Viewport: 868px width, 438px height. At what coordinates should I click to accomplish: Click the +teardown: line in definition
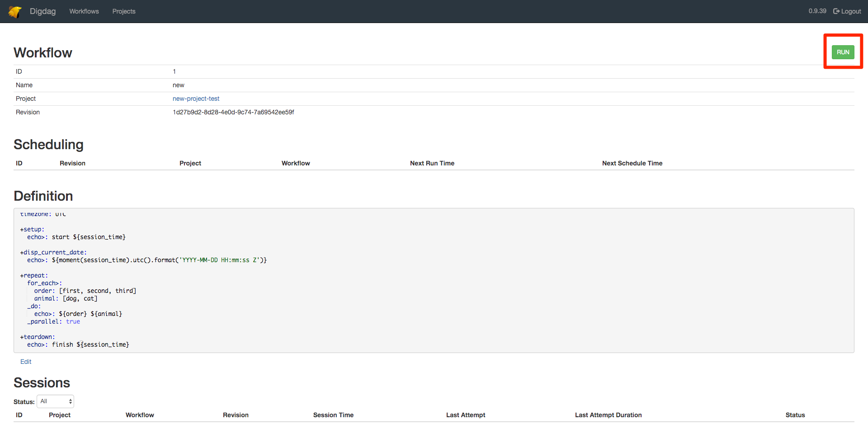coord(38,337)
